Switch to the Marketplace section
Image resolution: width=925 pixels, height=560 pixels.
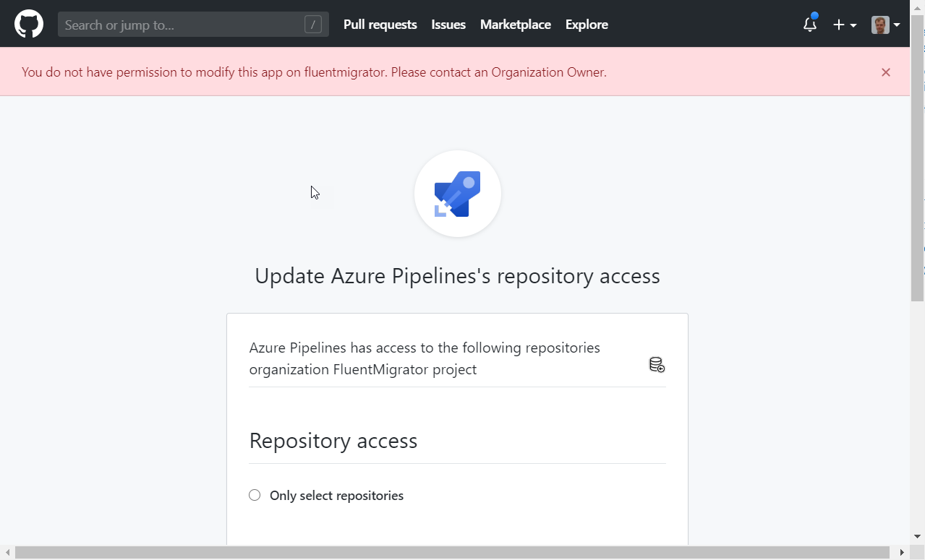(x=515, y=24)
